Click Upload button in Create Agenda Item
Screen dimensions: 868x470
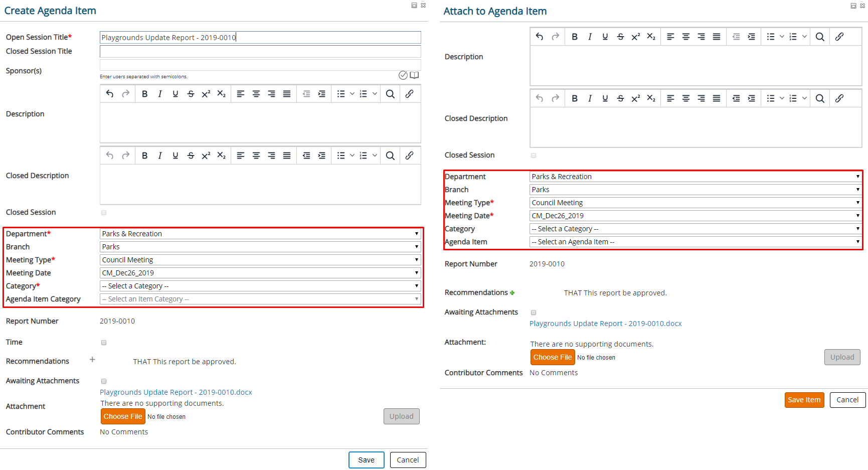(402, 416)
